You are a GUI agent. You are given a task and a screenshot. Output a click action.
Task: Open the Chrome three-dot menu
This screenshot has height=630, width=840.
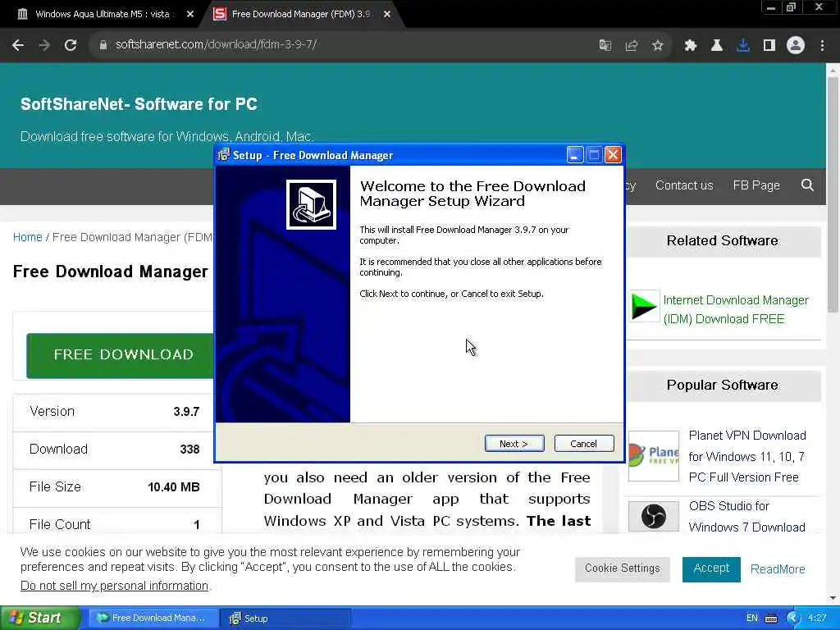(x=822, y=46)
